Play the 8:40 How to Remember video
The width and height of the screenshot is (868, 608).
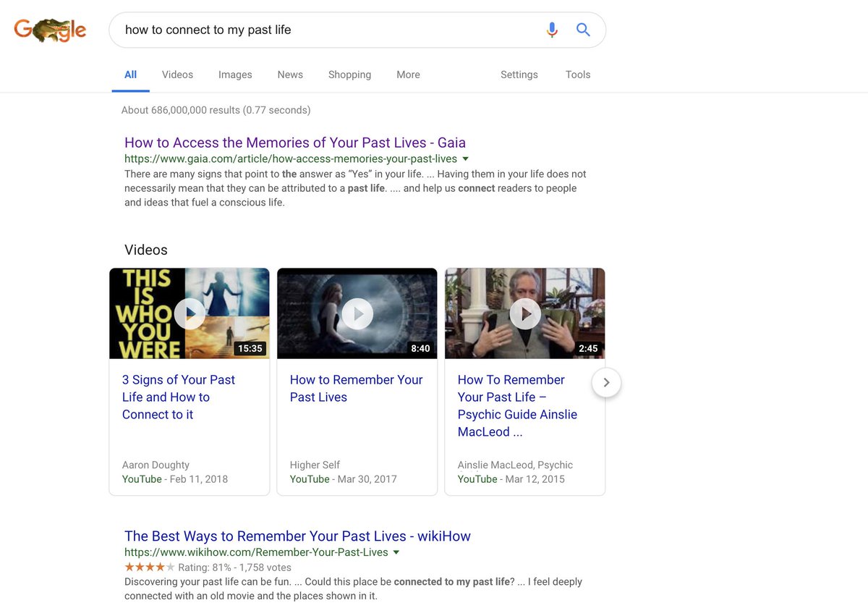[x=357, y=313]
